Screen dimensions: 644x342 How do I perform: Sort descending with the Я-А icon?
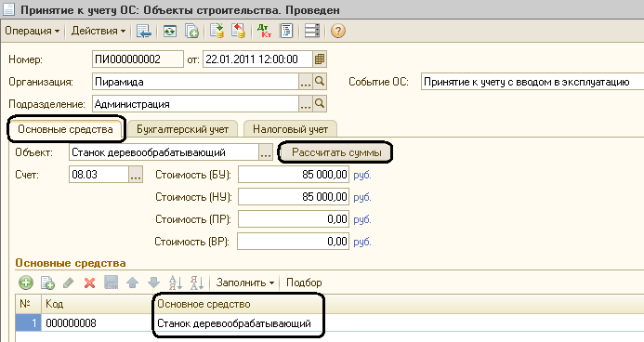(197, 283)
